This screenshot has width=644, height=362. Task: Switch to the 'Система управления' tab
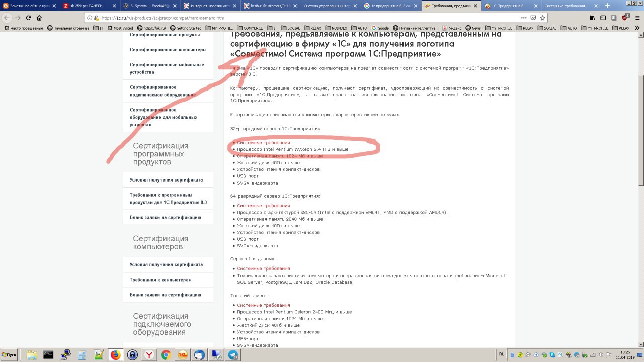click(331, 6)
